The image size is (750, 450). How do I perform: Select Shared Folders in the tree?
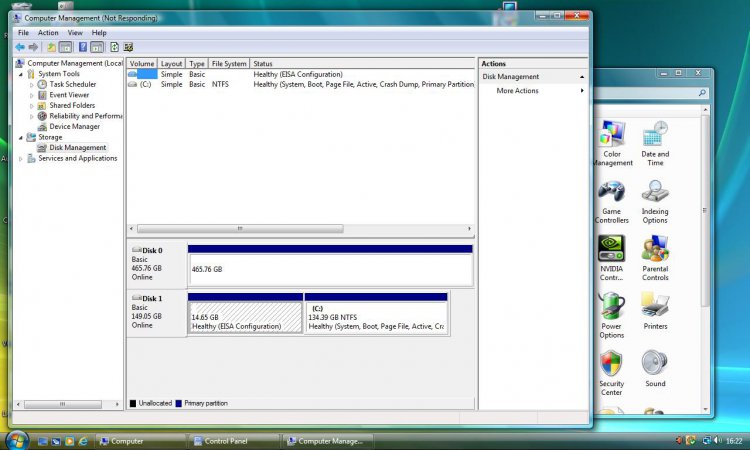tap(72, 105)
